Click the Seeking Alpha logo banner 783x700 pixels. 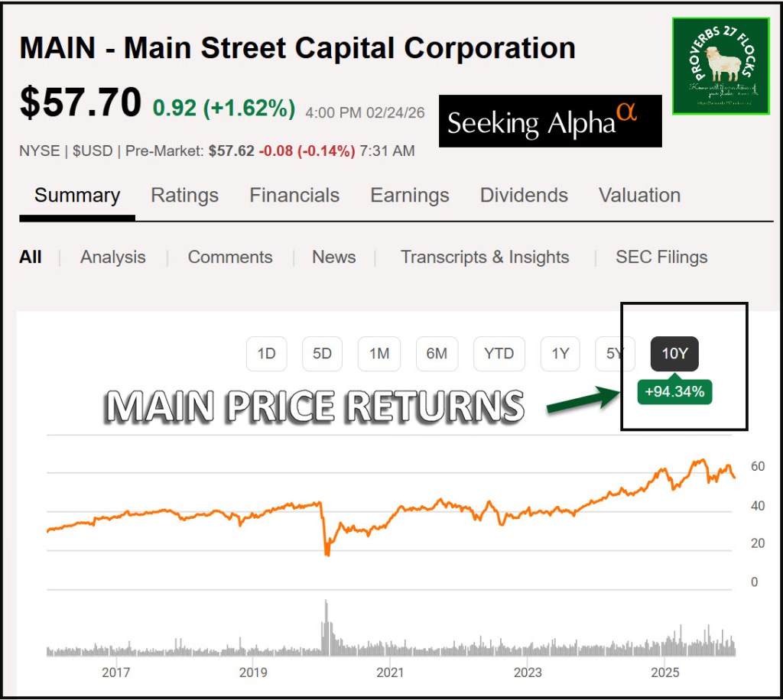click(x=550, y=121)
